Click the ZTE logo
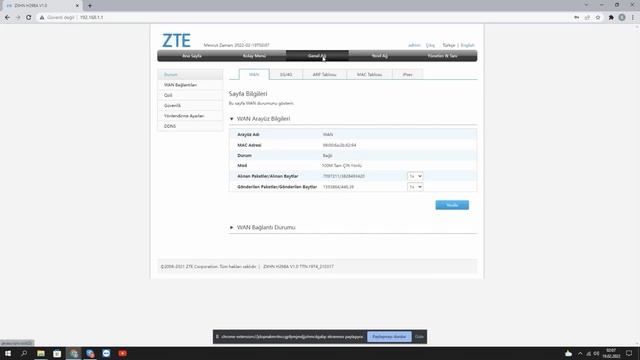The width and height of the screenshot is (640, 360). (x=176, y=40)
